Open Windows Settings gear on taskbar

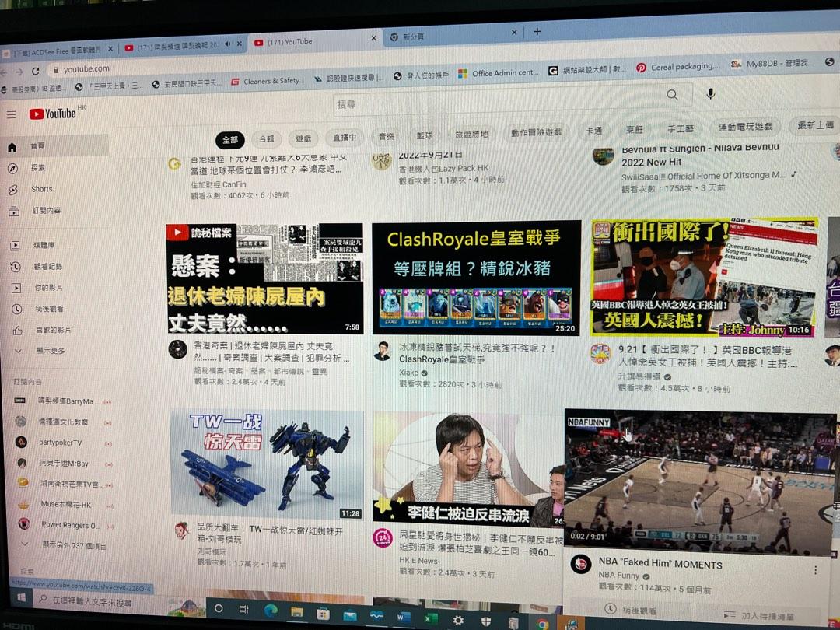click(458, 621)
